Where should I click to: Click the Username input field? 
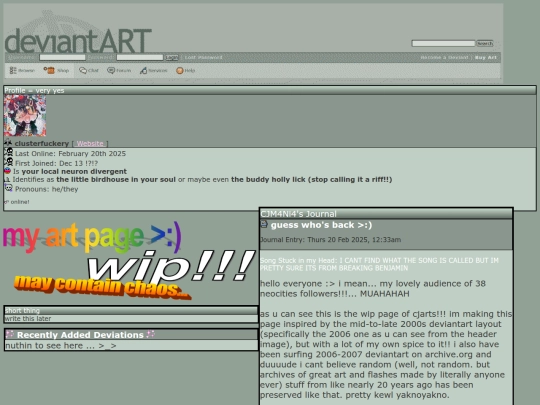pyautogui.click(x=62, y=57)
